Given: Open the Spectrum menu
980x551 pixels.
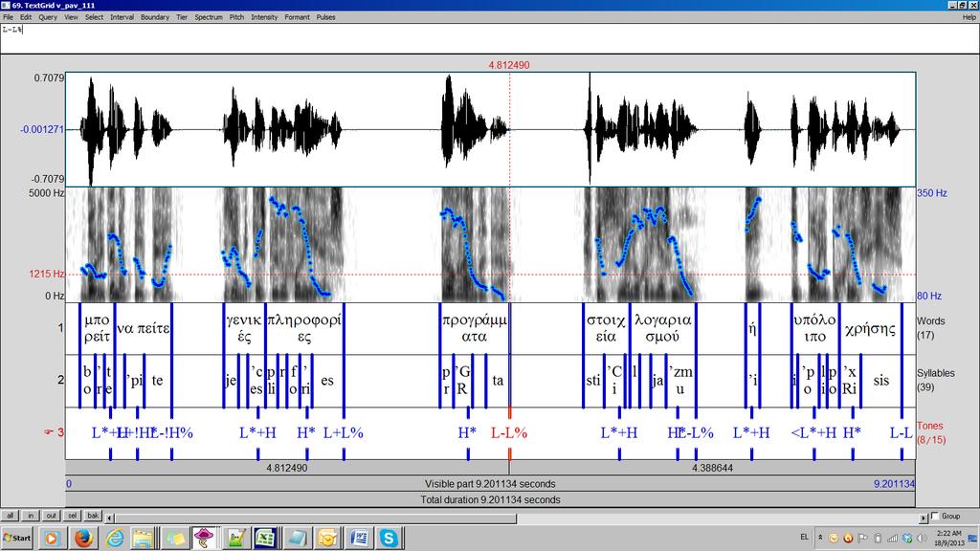Looking at the screenshot, I should [209, 17].
